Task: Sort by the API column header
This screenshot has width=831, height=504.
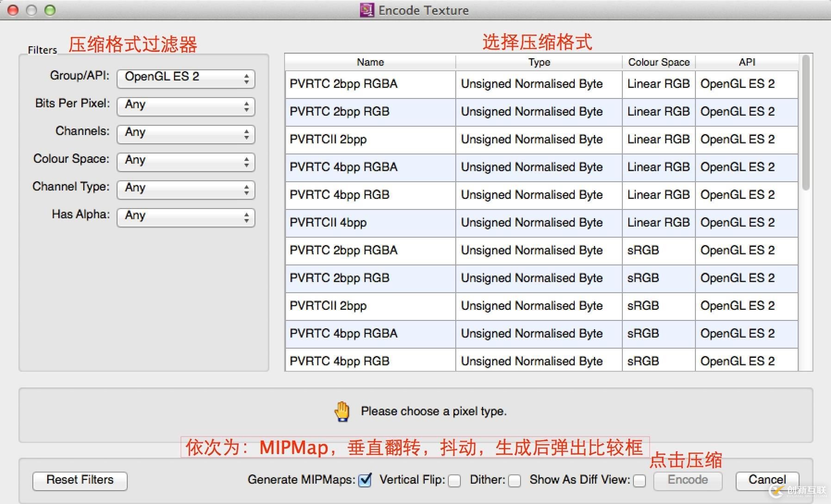Action: (747, 62)
